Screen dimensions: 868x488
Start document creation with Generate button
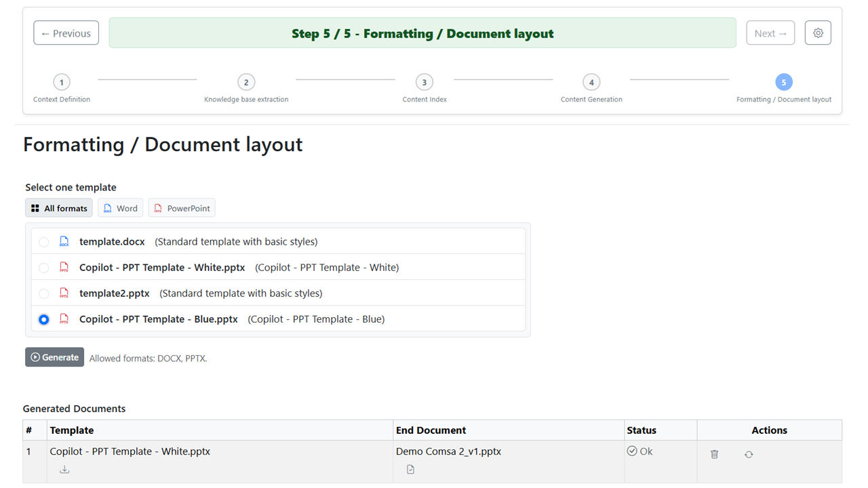54,357
